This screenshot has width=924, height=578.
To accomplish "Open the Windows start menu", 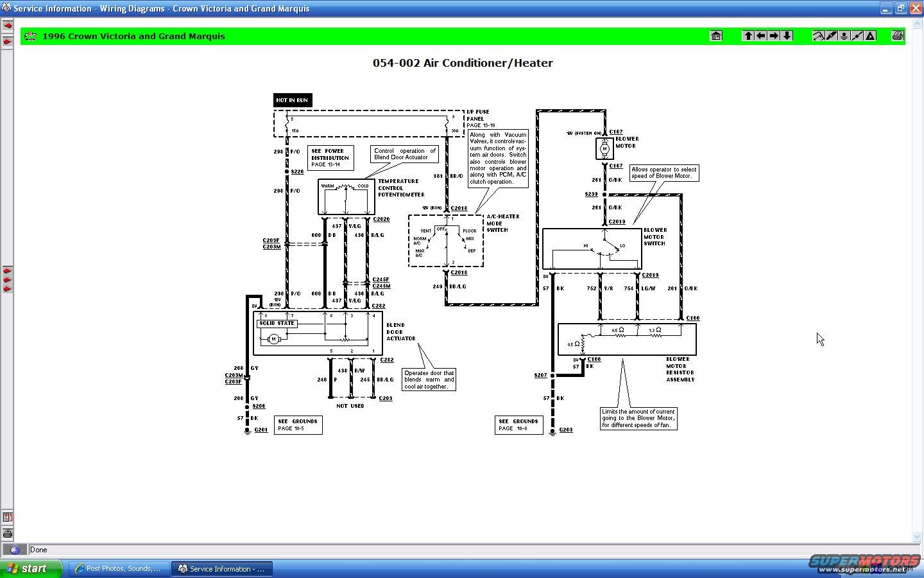I will [x=31, y=568].
